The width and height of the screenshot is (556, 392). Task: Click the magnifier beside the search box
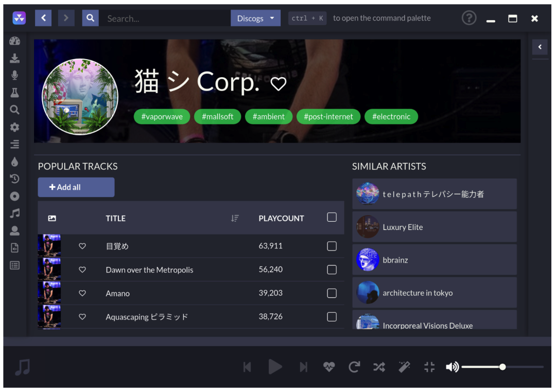click(x=91, y=18)
